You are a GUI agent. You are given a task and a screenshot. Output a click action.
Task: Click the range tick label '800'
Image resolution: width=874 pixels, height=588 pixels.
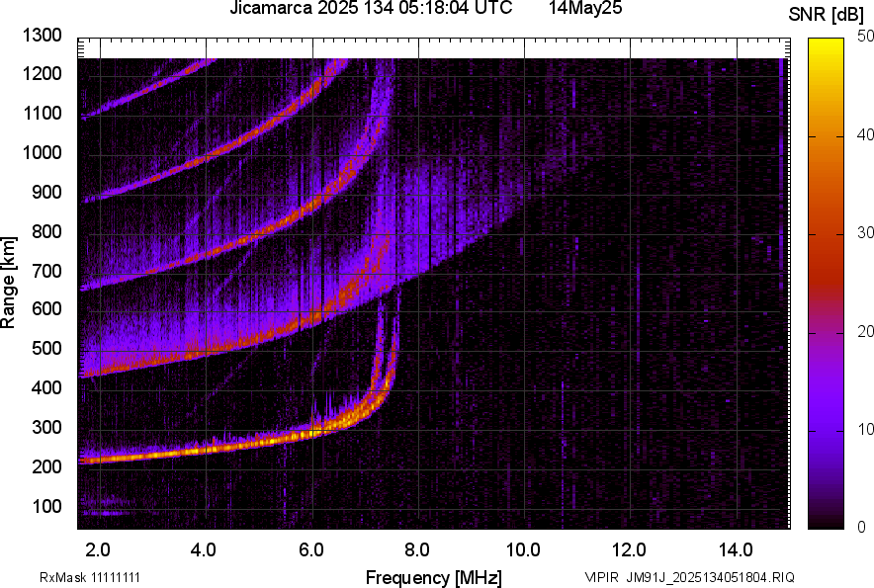pos(46,231)
